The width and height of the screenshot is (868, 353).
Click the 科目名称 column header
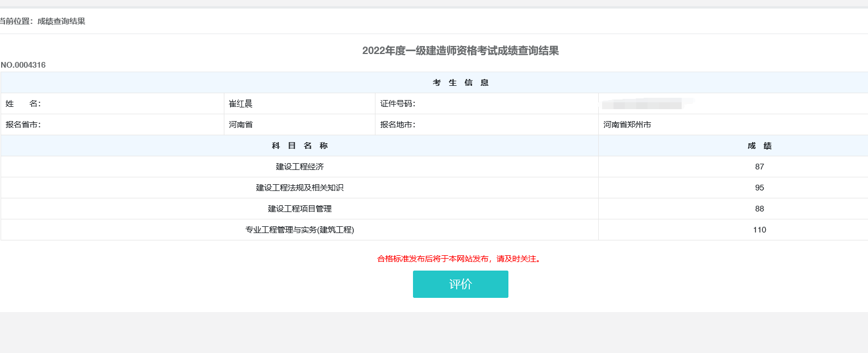299,146
